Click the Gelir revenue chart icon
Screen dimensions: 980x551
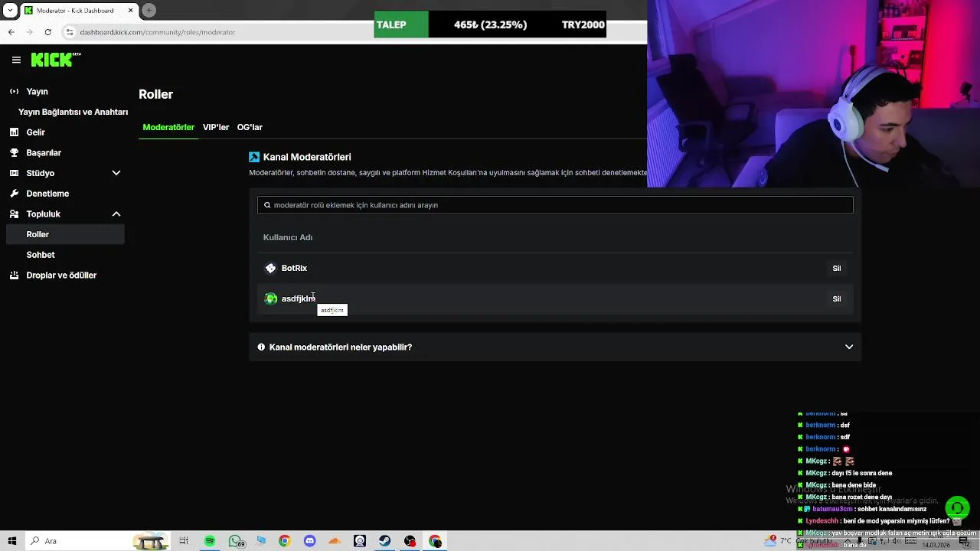pos(14,132)
